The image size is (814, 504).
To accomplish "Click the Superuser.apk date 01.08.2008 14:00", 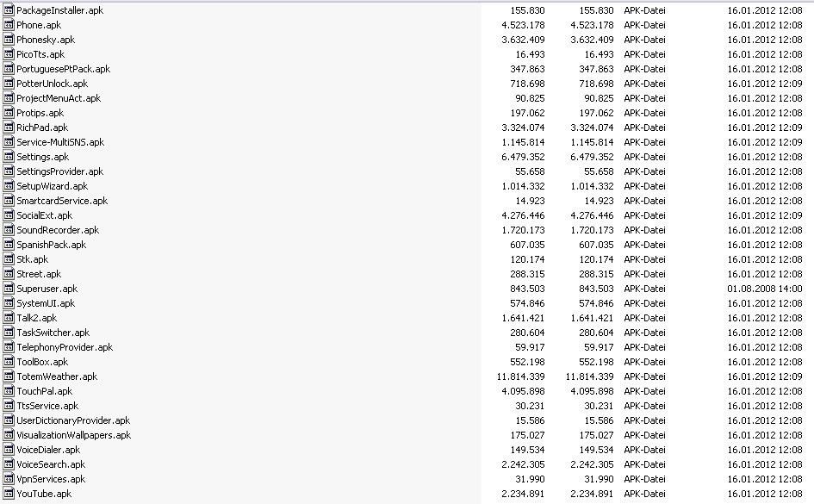I will pyautogui.click(x=765, y=289).
